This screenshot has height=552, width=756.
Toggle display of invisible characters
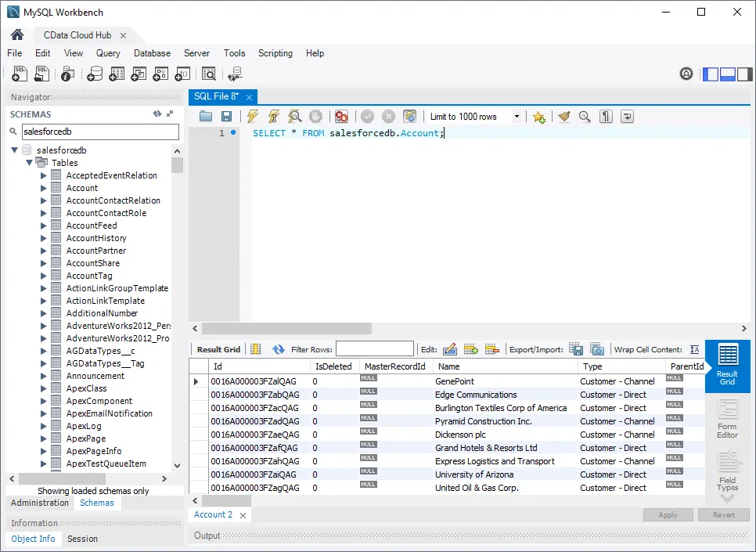pos(606,116)
